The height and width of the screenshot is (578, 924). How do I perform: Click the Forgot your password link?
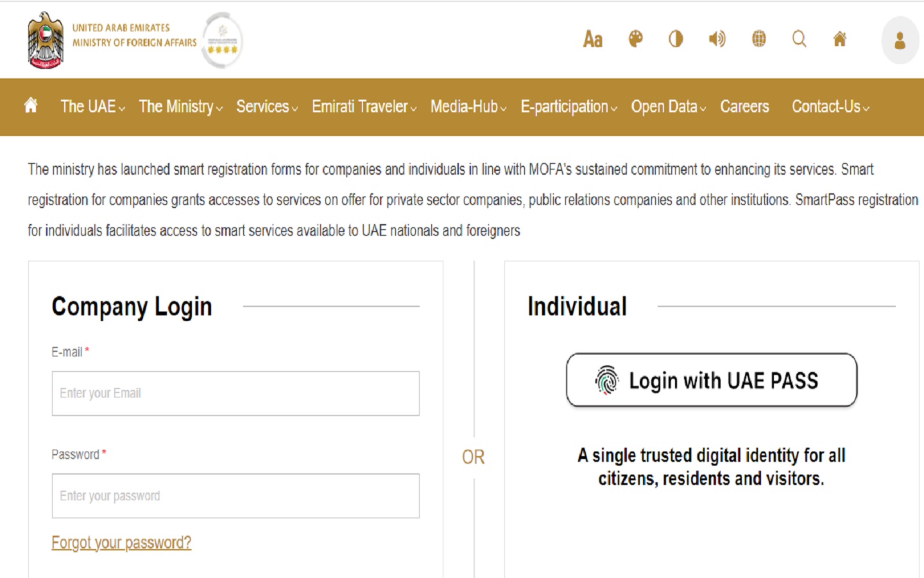121,543
